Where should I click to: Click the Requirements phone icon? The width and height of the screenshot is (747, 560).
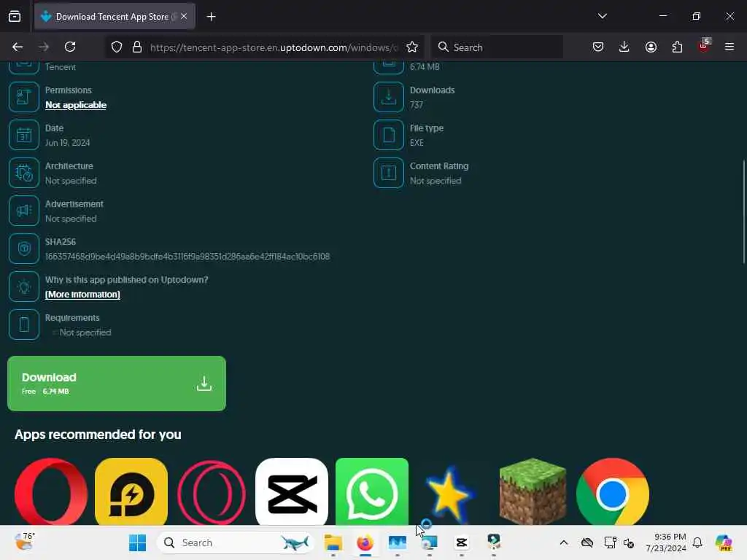point(24,324)
